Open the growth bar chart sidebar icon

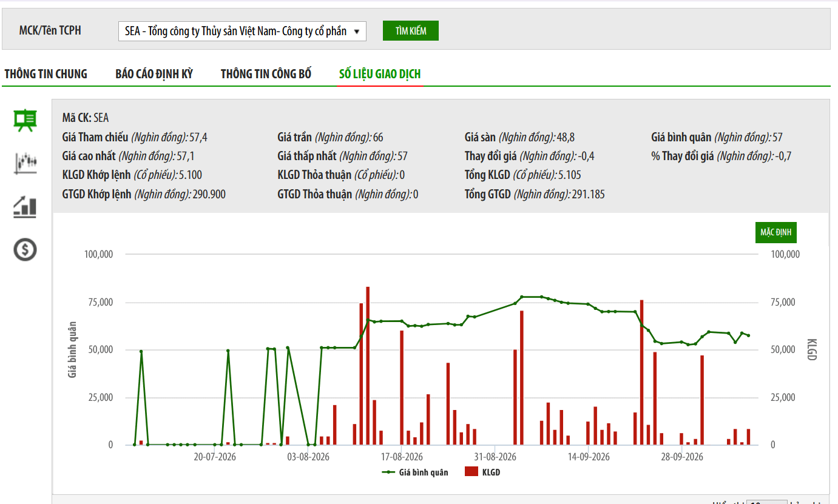click(x=25, y=206)
